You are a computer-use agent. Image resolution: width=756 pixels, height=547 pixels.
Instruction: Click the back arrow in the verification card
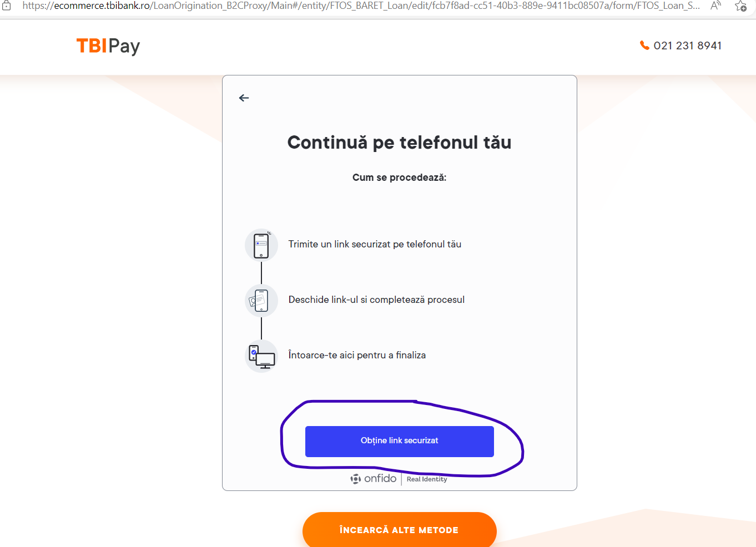click(244, 98)
